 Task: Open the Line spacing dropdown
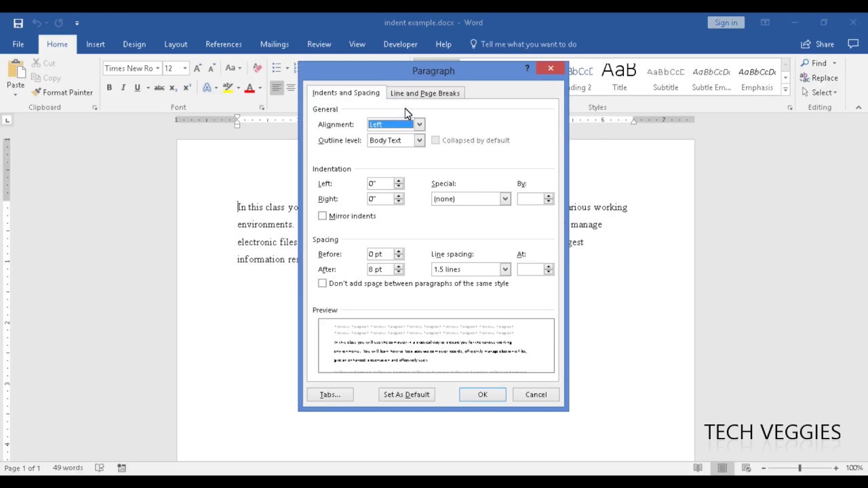coord(505,269)
